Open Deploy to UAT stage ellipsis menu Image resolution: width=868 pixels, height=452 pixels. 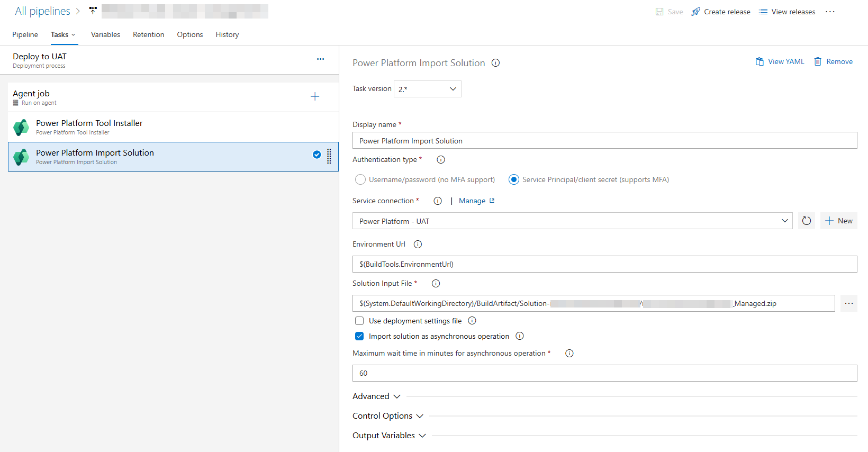[x=320, y=59]
